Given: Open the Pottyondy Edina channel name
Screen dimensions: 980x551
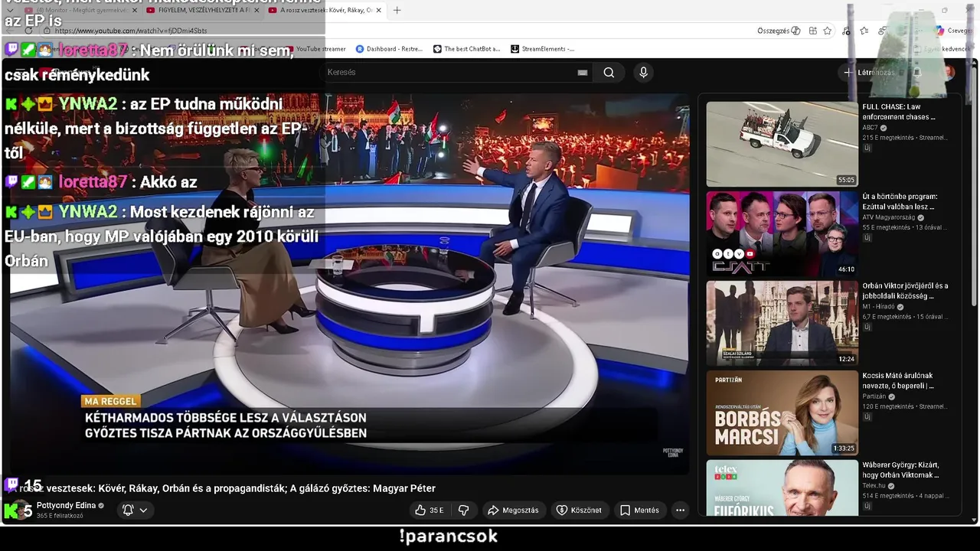Looking at the screenshot, I should tap(66, 505).
